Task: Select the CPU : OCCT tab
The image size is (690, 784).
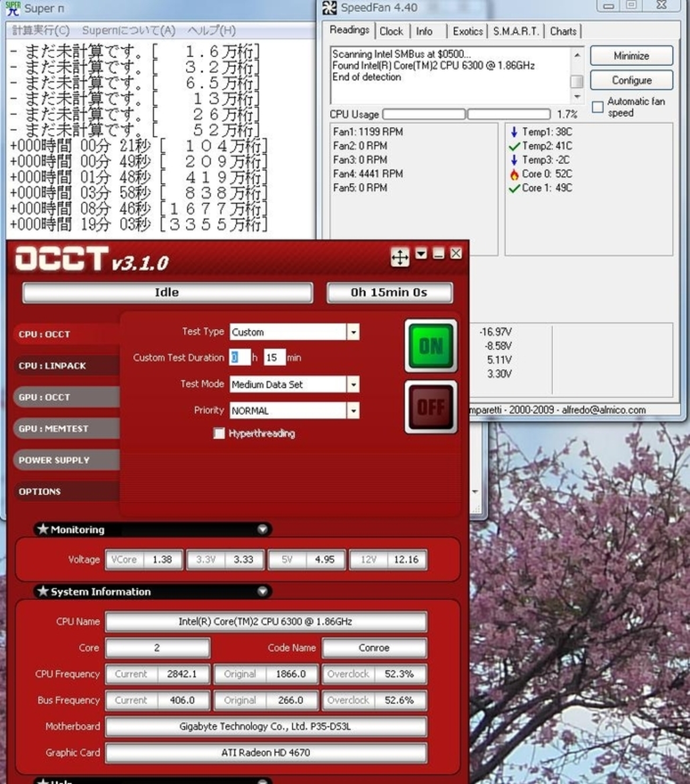Action: pyautogui.click(x=66, y=334)
